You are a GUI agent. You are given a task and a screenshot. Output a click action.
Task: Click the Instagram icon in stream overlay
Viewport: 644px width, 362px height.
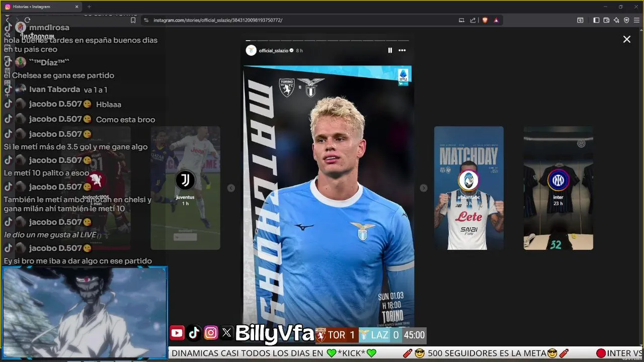(x=211, y=333)
